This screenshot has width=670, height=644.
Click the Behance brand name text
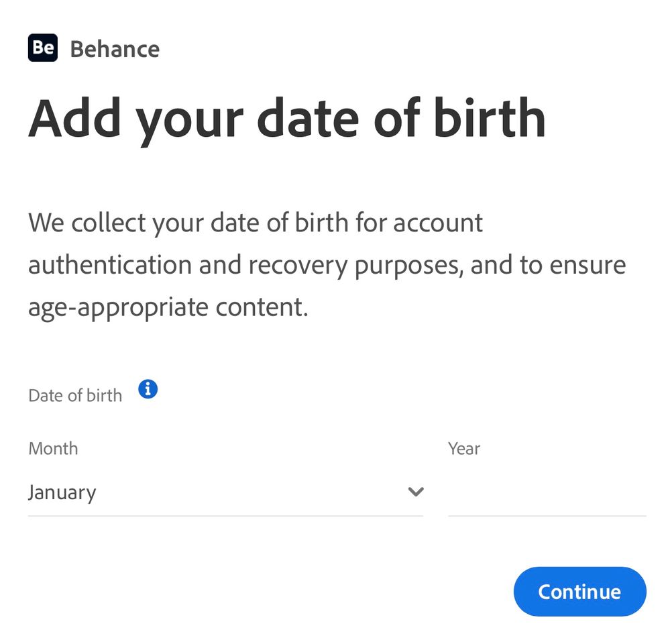pyautogui.click(x=115, y=49)
